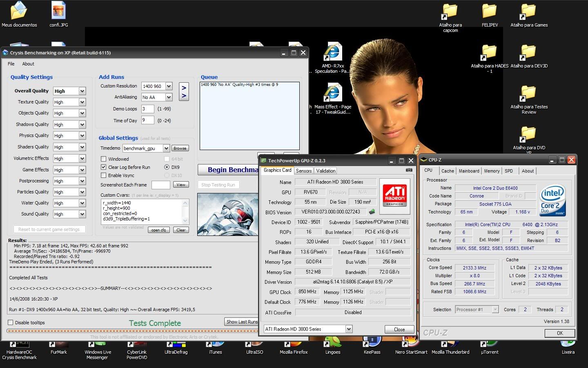This screenshot has height=368, width=588.
Task: Open Atalho para Games shortcut
Action: [528, 12]
